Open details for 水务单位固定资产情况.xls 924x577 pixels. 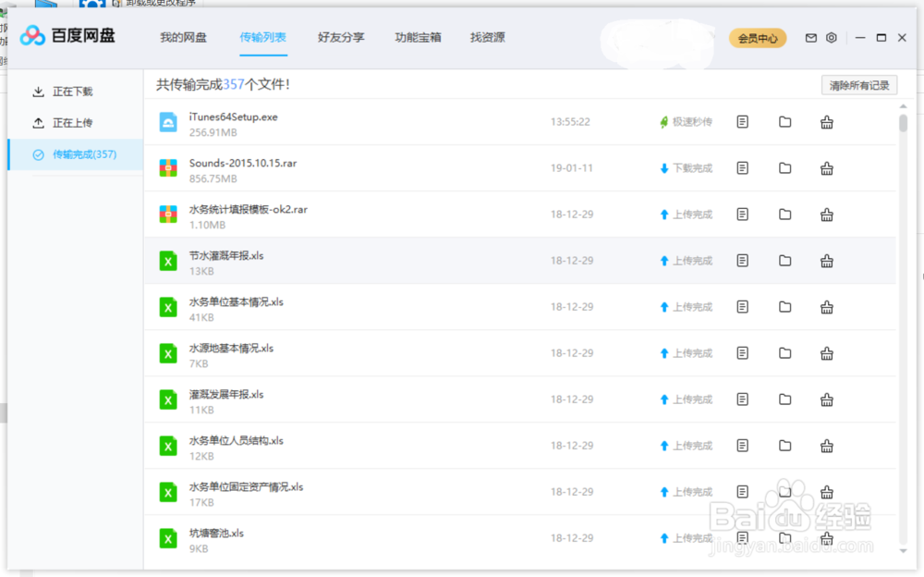pos(743,491)
